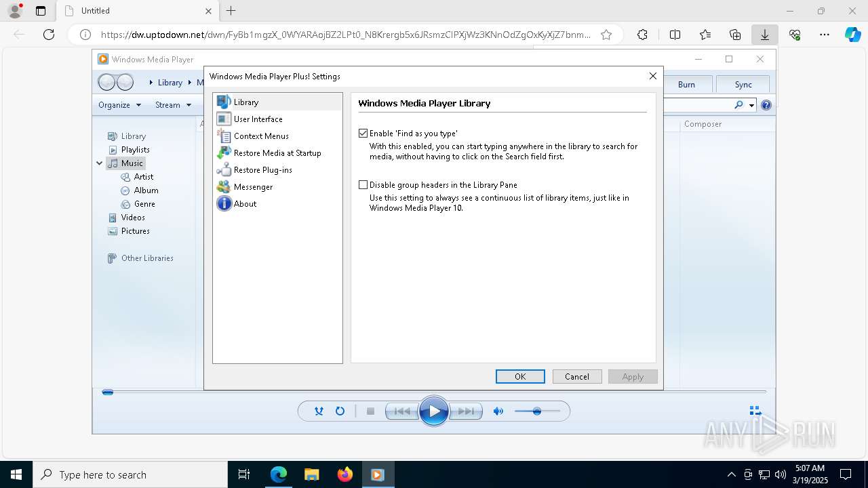The height and width of the screenshot is (488, 868).
Task: Refresh the browser page
Action: point(49,35)
